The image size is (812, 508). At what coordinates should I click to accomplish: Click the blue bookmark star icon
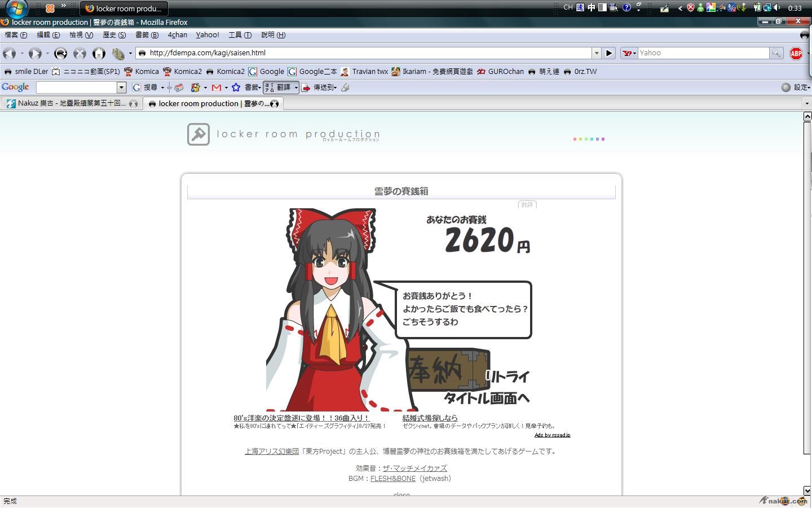pos(236,87)
